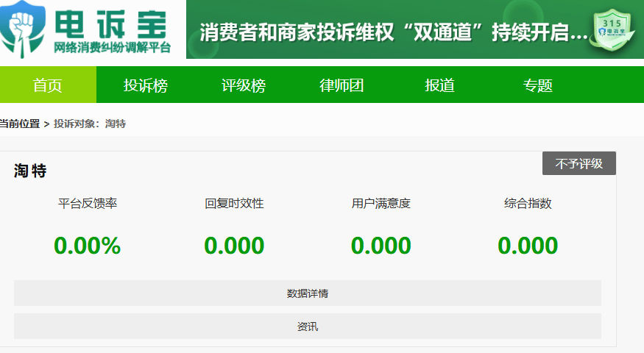Click the 投诉对象: 淘特 breadcrumb
This screenshot has width=644, height=353.
[90, 124]
